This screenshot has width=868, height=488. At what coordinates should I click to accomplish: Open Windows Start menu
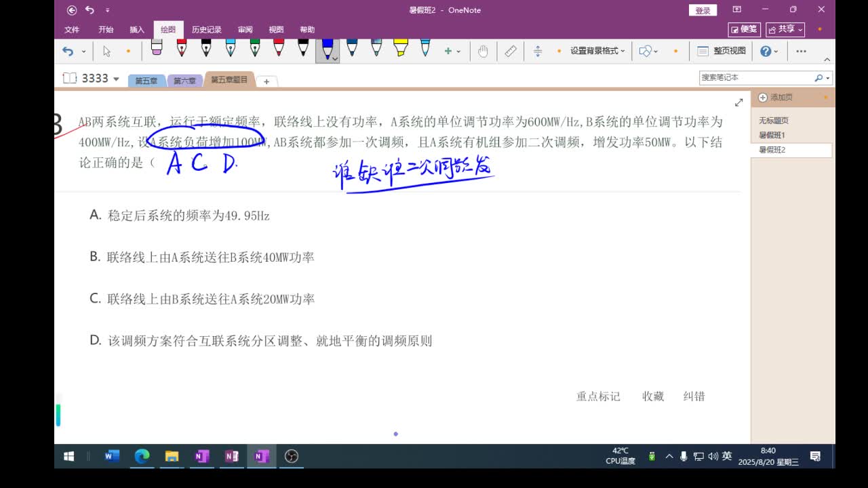pyautogui.click(x=69, y=456)
